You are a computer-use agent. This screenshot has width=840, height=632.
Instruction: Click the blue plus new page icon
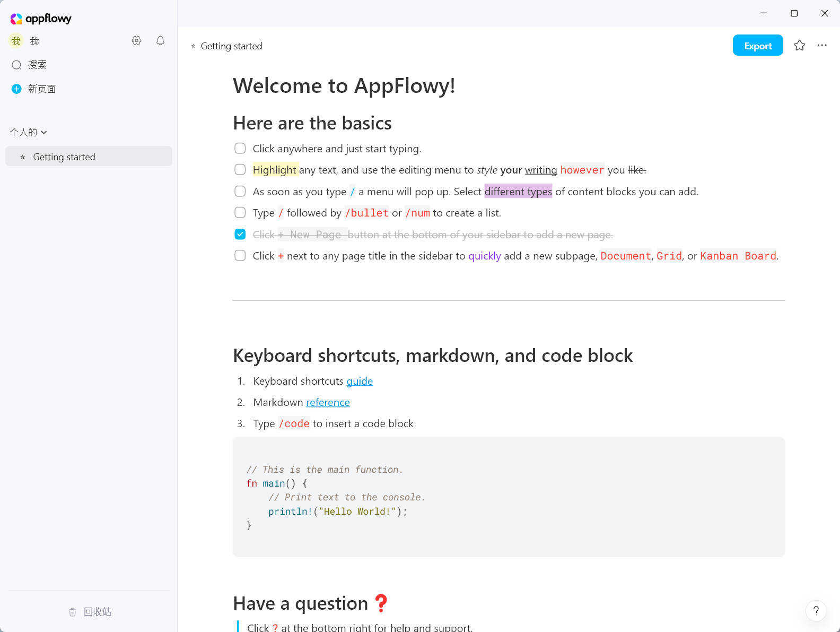point(16,89)
